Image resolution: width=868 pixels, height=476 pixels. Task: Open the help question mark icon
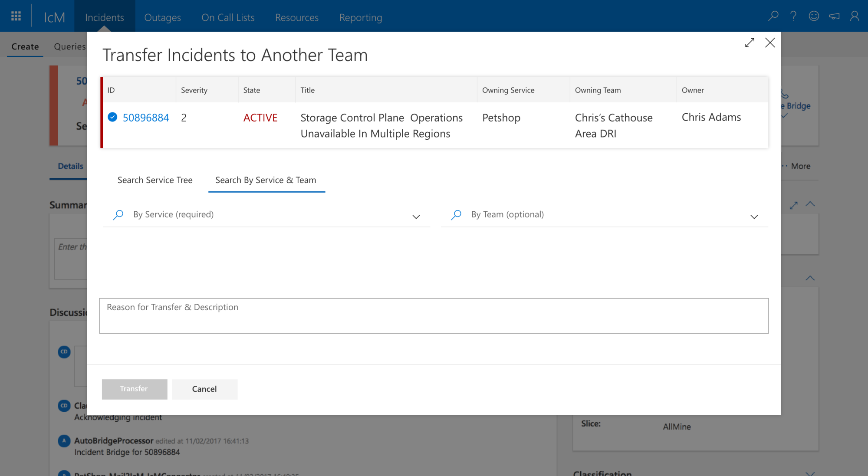pyautogui.click(x=793, y=16)
